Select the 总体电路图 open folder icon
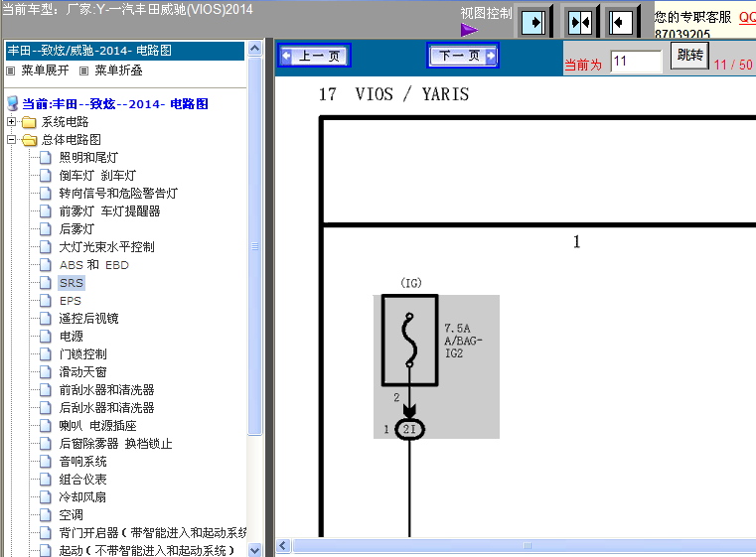756x557 pixels. [29, 140]
